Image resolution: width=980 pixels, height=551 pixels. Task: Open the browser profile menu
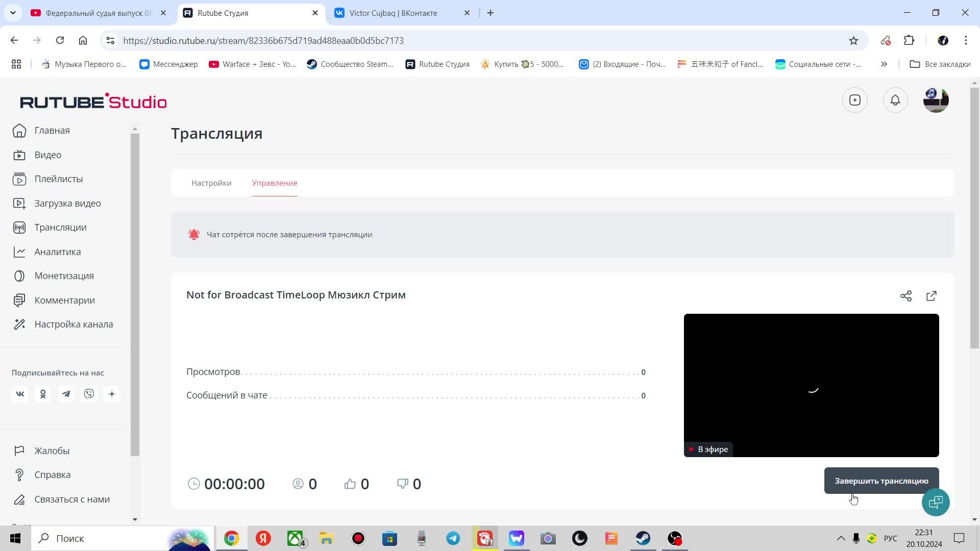944,40
